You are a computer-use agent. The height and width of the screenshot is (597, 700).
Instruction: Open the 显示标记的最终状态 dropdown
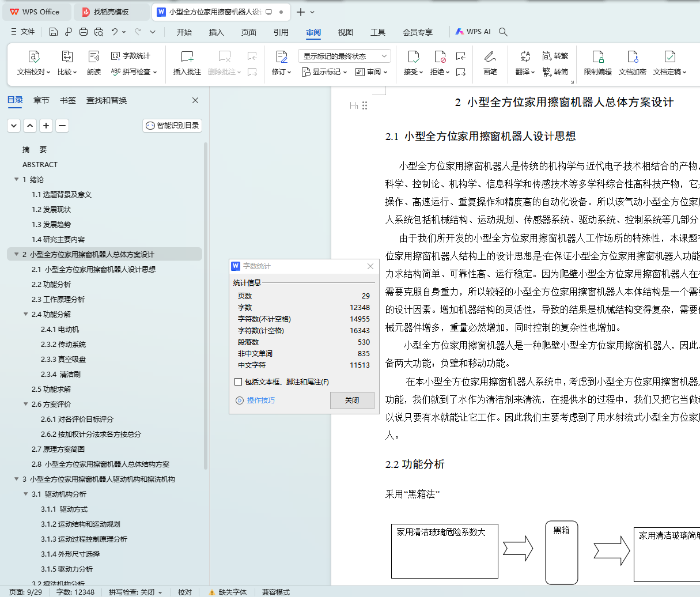(x=345, y=56)
